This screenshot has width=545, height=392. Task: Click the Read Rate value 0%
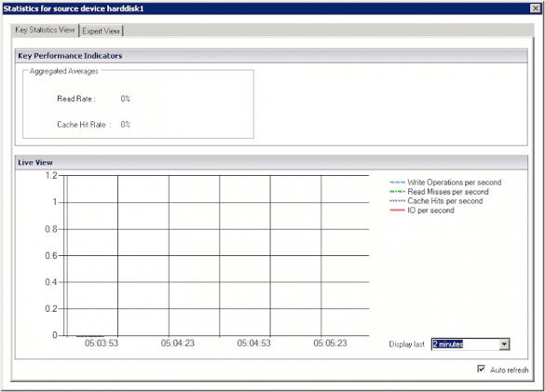[126, 99]
